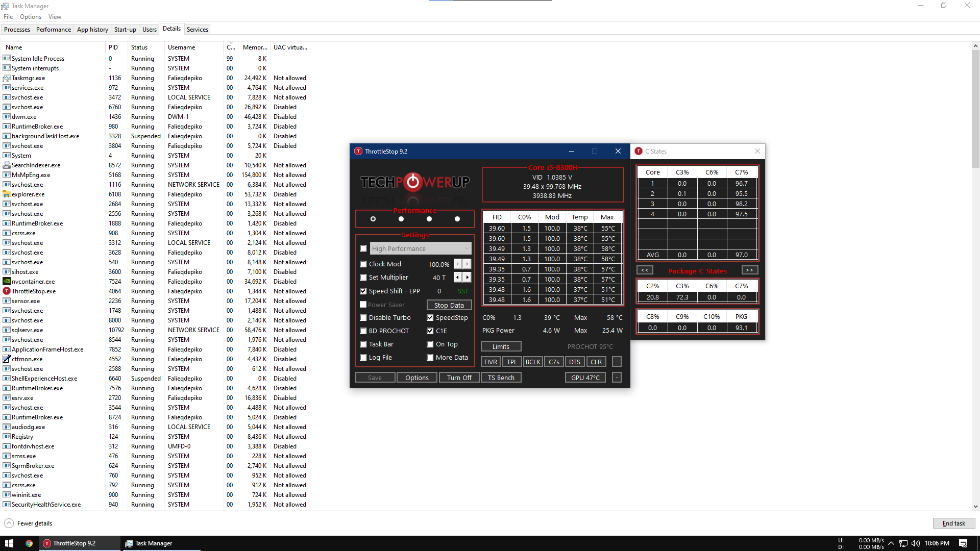Increase Clock Mod percentage arrow

point(467,264)
